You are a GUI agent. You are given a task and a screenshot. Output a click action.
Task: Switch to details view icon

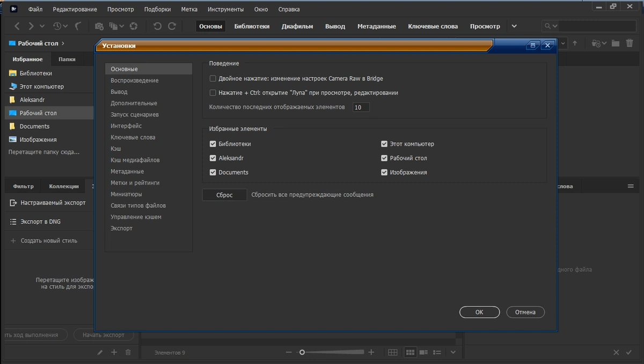(423, 352)
